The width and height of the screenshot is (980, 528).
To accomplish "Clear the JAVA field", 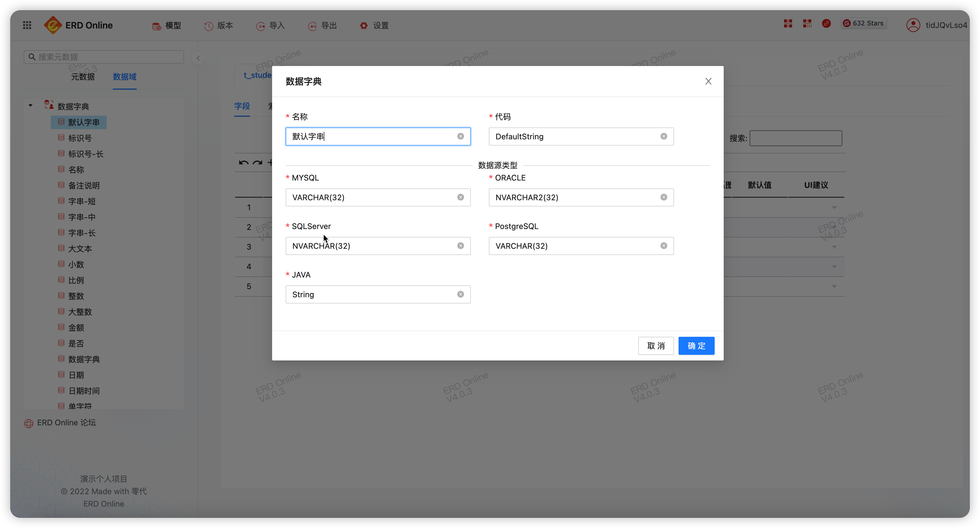I will click(460, 294).
